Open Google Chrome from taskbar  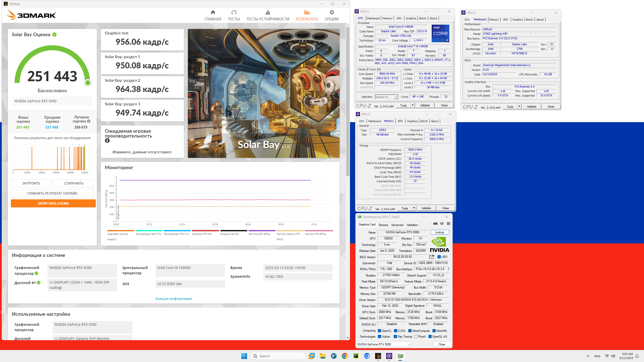pos(345,356)
